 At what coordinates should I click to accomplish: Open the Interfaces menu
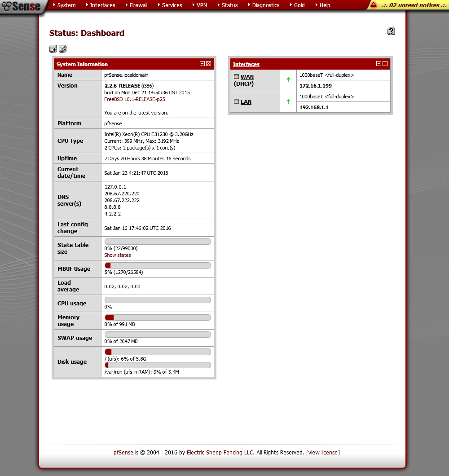101,5
